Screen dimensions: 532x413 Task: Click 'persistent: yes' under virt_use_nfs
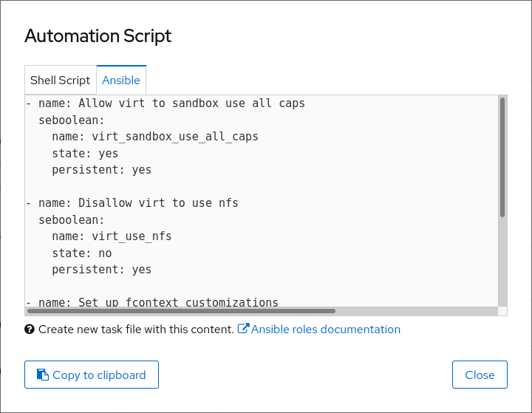[102, 270]
